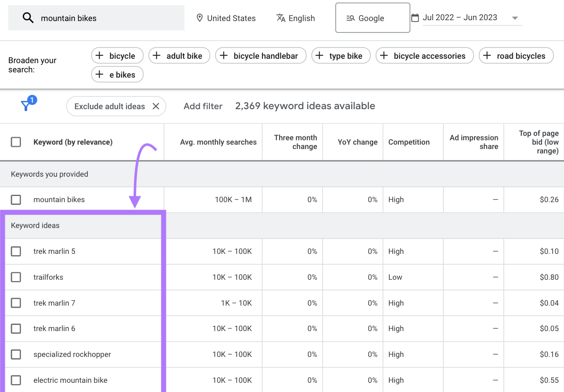Click the 'mountain bikes' provided keyword text
Viewport: 564px width, 392px height.
click(59, 200)
